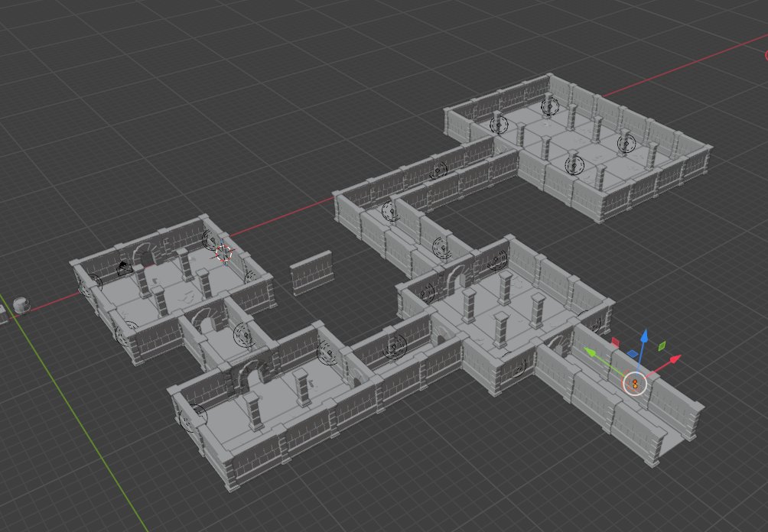Click the white circle at the move gizmo center
Screen dimensions: 768x532
(635, 383)
